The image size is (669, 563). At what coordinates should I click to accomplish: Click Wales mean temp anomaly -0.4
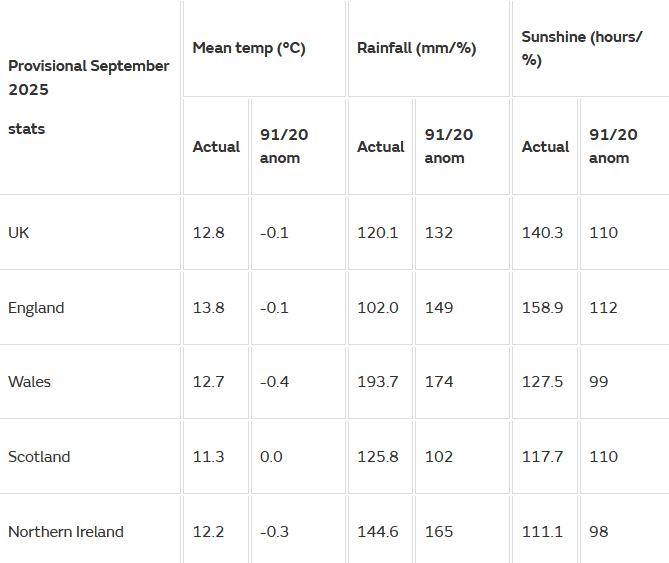[274, 382]
